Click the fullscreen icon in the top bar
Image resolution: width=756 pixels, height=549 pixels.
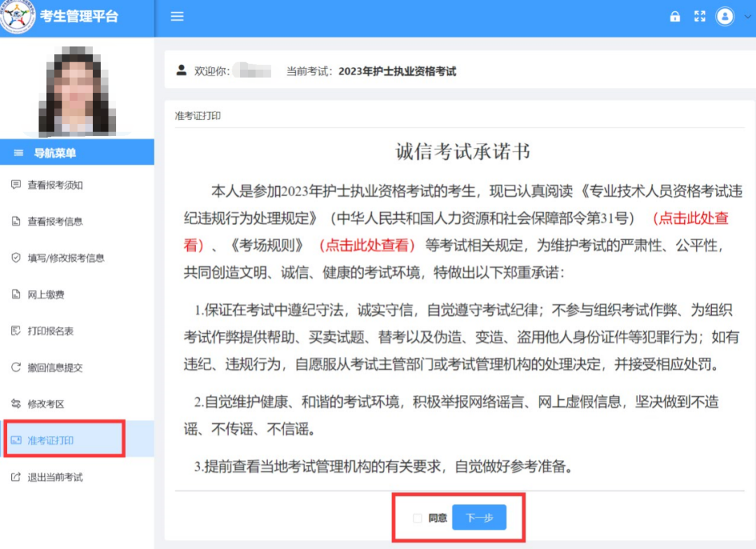(x=699, y=16)
